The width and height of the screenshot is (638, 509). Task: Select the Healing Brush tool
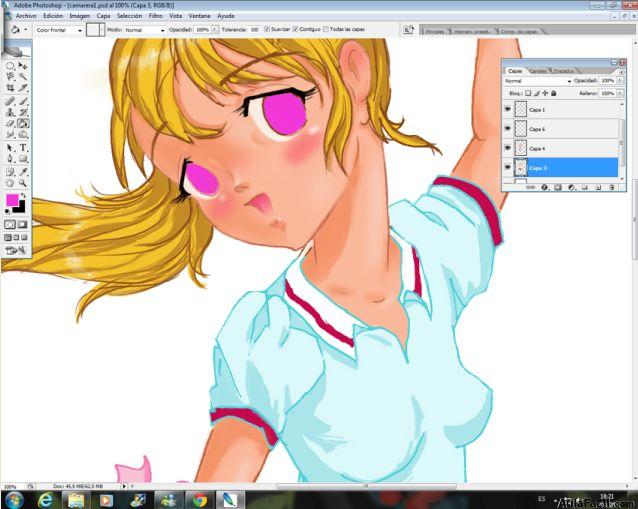pyautogui.click(x=10, y=101)
